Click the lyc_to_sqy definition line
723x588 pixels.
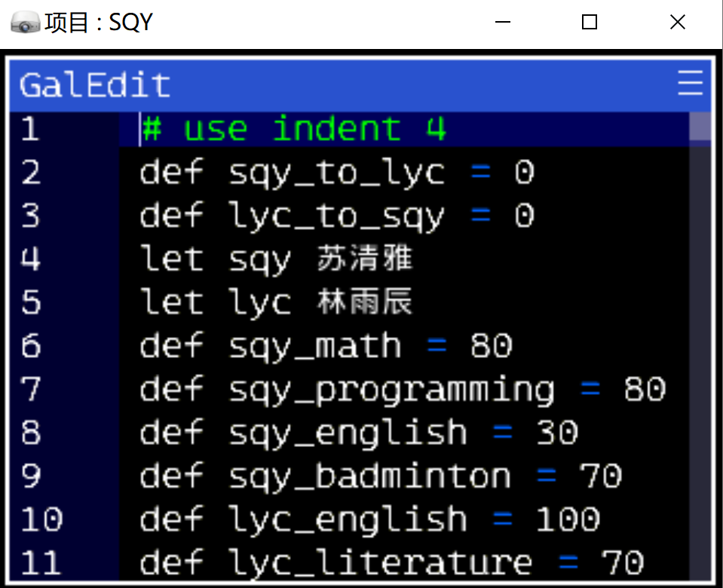337,216
